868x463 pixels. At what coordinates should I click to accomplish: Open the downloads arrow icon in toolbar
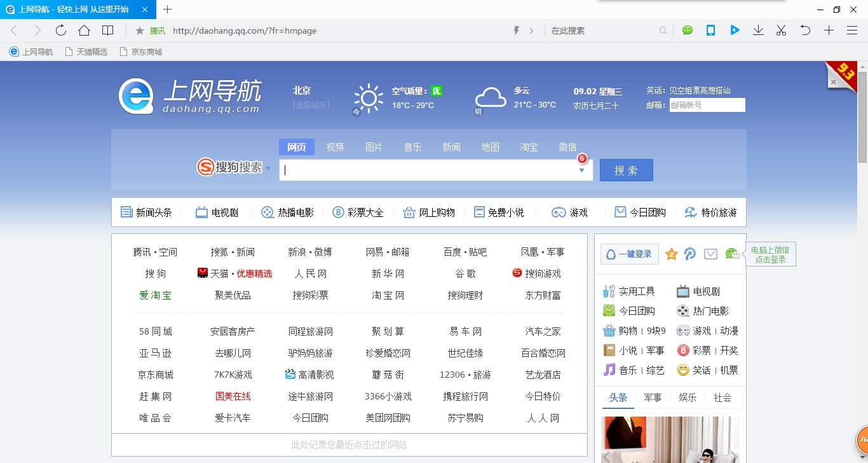(758, 31)
